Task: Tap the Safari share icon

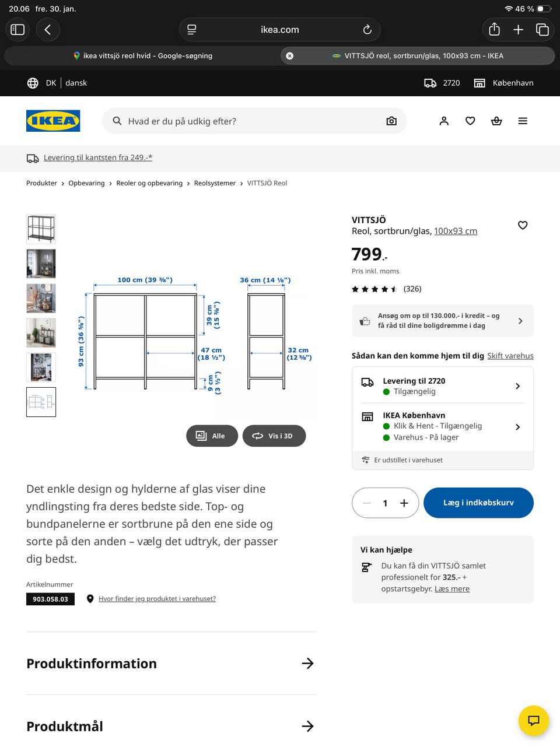Action: (494, 30)
